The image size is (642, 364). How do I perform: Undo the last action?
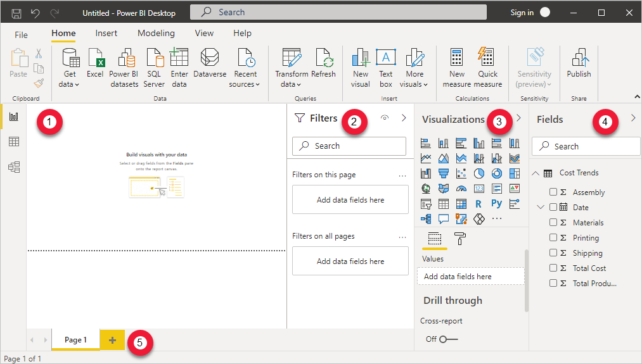click(x=35, y=13)
